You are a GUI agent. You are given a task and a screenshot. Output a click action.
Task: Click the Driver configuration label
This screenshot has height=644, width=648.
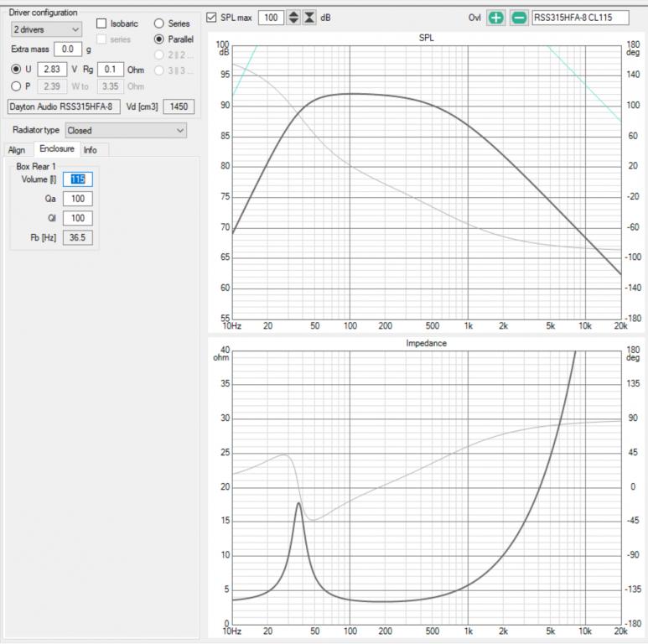point(43,13)
